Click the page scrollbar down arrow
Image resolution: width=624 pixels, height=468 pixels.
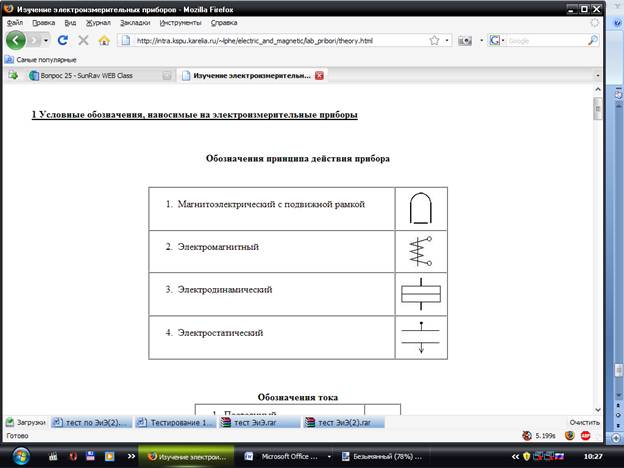598,410
